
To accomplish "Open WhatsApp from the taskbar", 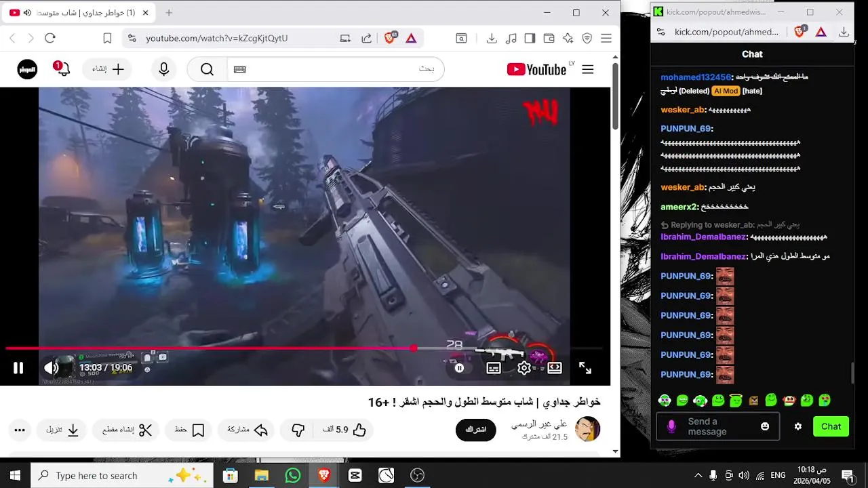I will tap(292, 476).
